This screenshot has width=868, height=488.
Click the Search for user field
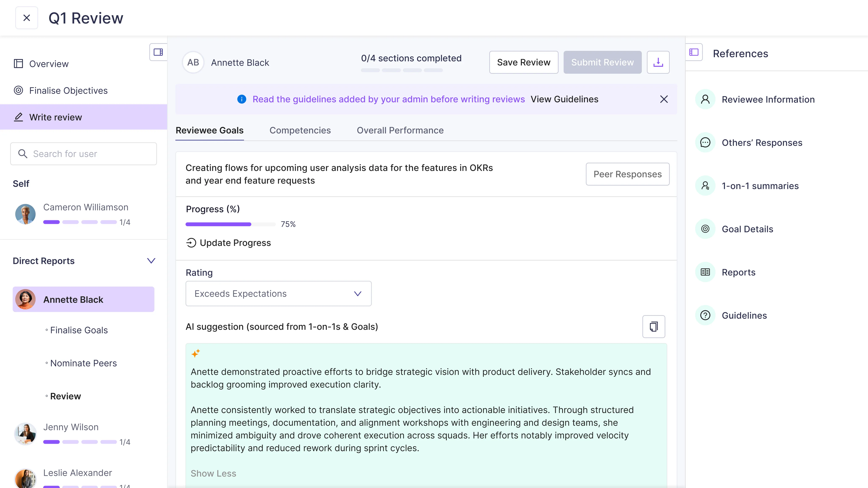click(84, 154)
